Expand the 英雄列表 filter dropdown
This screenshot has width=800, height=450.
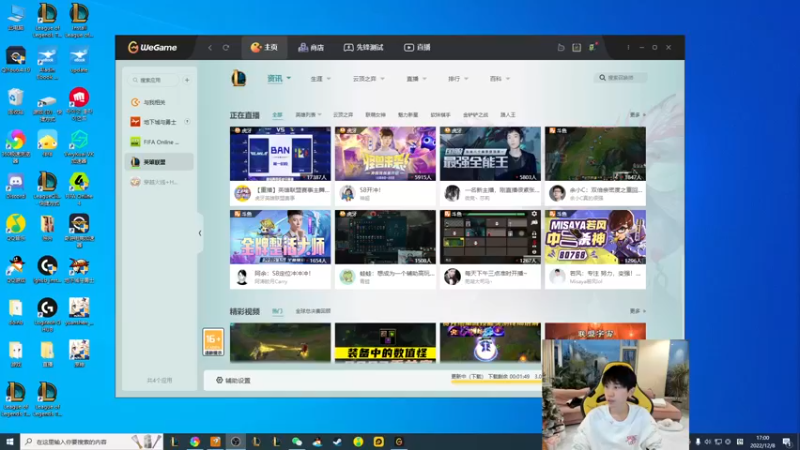point(308,115)
